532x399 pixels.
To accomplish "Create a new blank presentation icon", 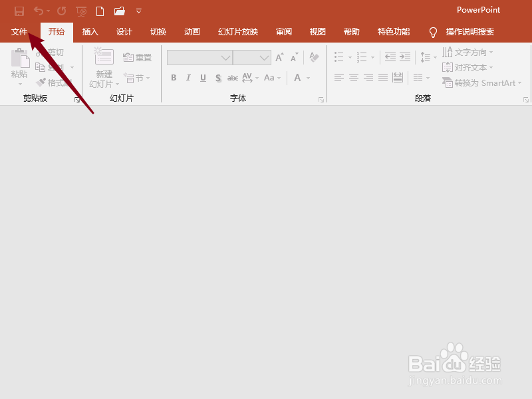I will coord(100,11).
